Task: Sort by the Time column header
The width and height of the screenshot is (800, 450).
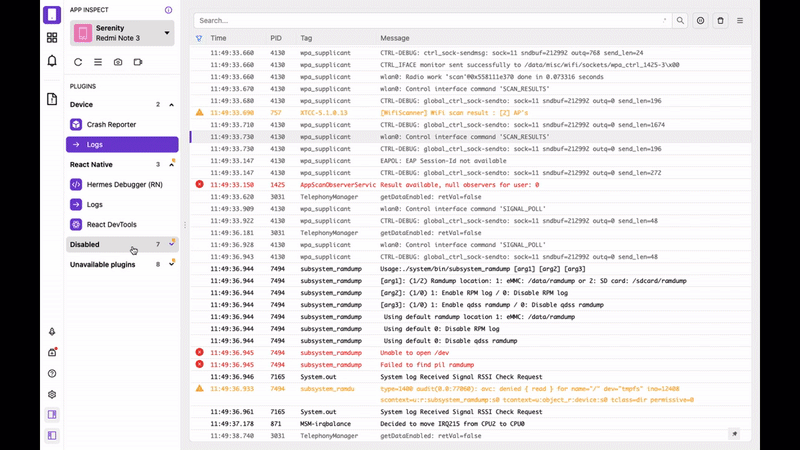Action: tap(218, 38)
